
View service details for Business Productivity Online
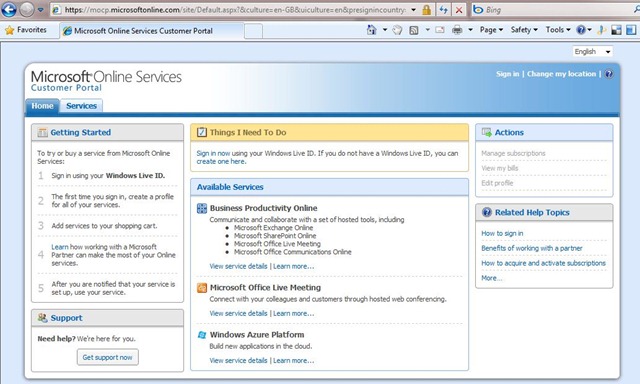click(x=238, y=266)
